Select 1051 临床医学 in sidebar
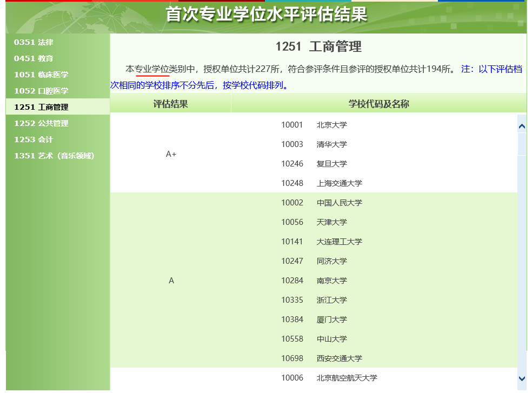532x393 pixels. pyautogui.click(x=58, y=75)
